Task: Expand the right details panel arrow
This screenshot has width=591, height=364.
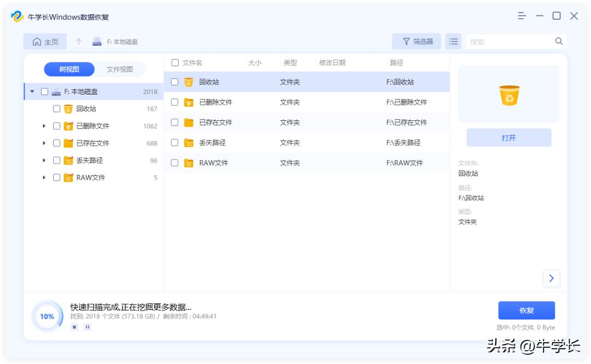Action: [x=552, y=278]
